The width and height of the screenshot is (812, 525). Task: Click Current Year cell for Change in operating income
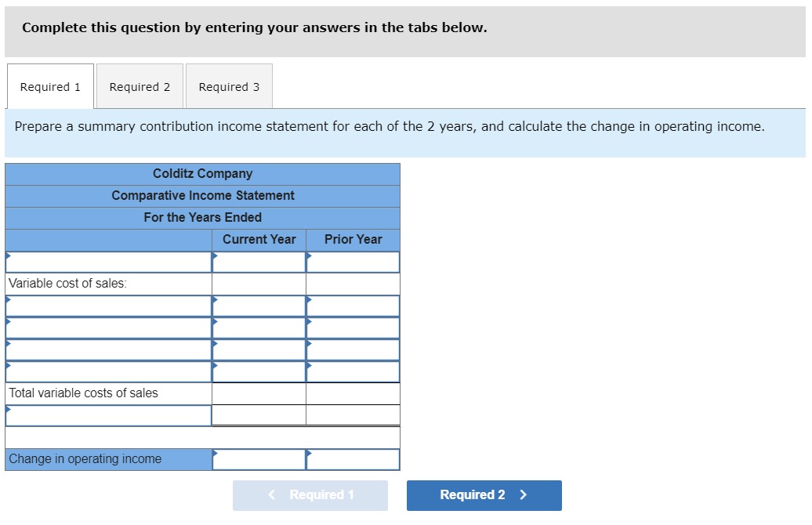(259, 459)
